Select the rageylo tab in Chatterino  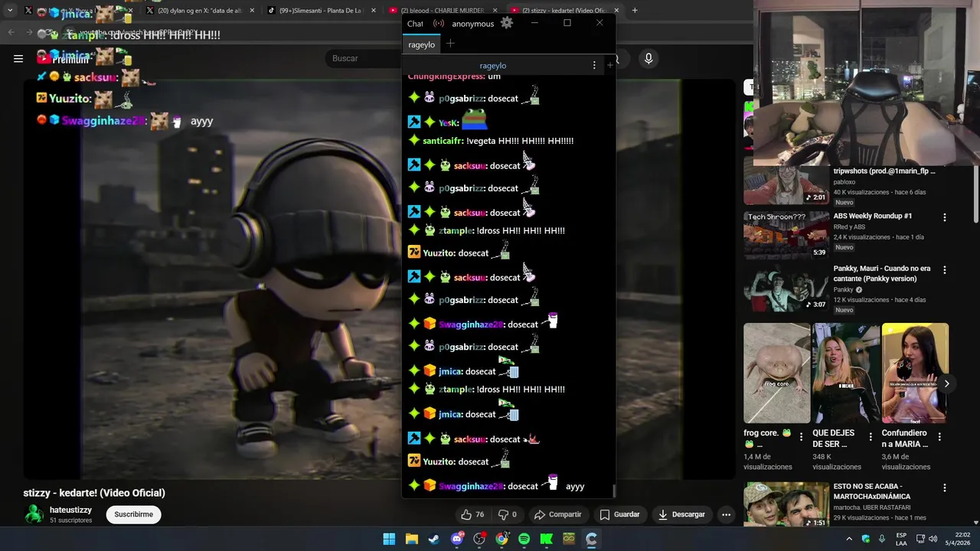coord(421,44)
